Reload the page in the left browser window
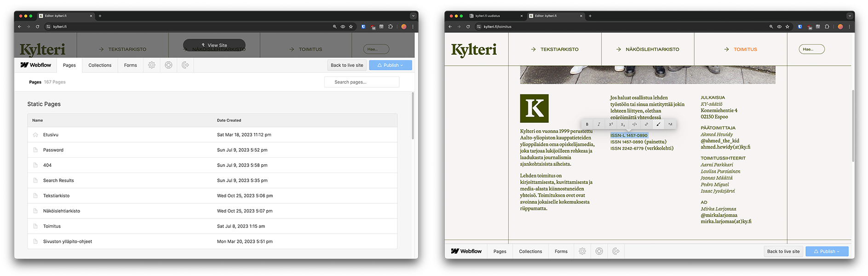Image resolution: width=868 pixels, height=276 pixels. pyautogui.click(x=38, y=27)
